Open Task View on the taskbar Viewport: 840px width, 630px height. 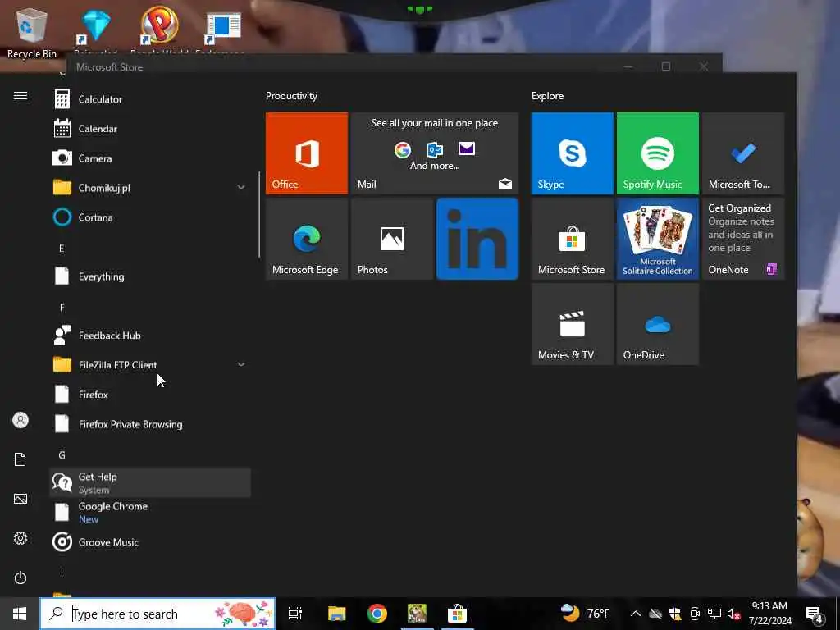pyautogui.click(x=295, y=614)
